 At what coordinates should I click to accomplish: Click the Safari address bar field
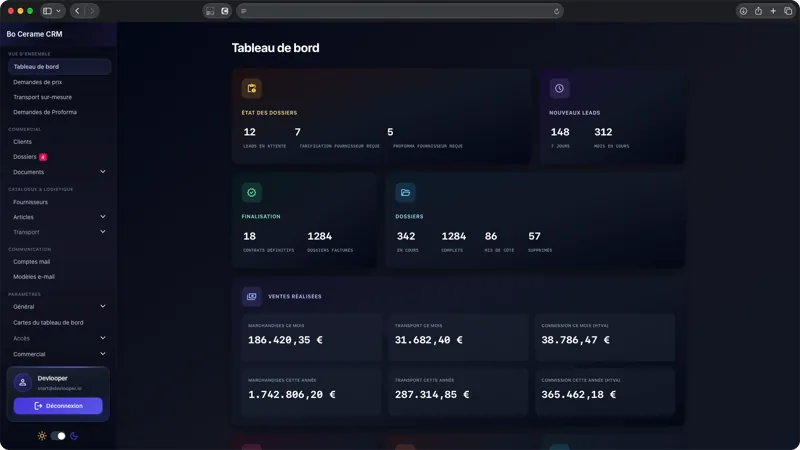pyautogui.click(x=399, y=11)
